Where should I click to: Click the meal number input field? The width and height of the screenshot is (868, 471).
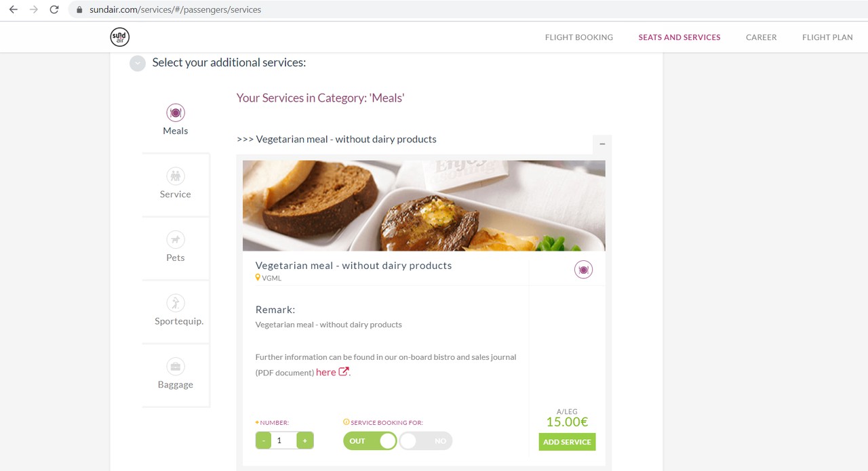click(x=284, y=441)
